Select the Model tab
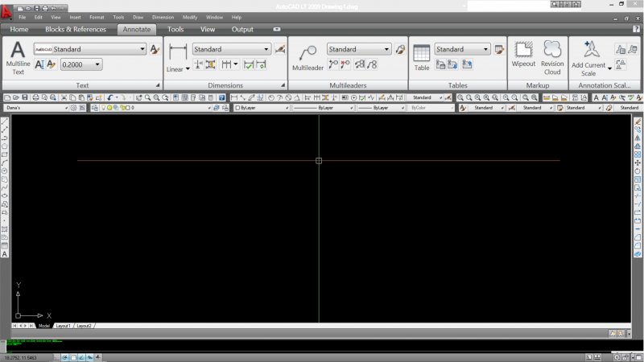Viewport: 644px width, 362px height. 43,326
